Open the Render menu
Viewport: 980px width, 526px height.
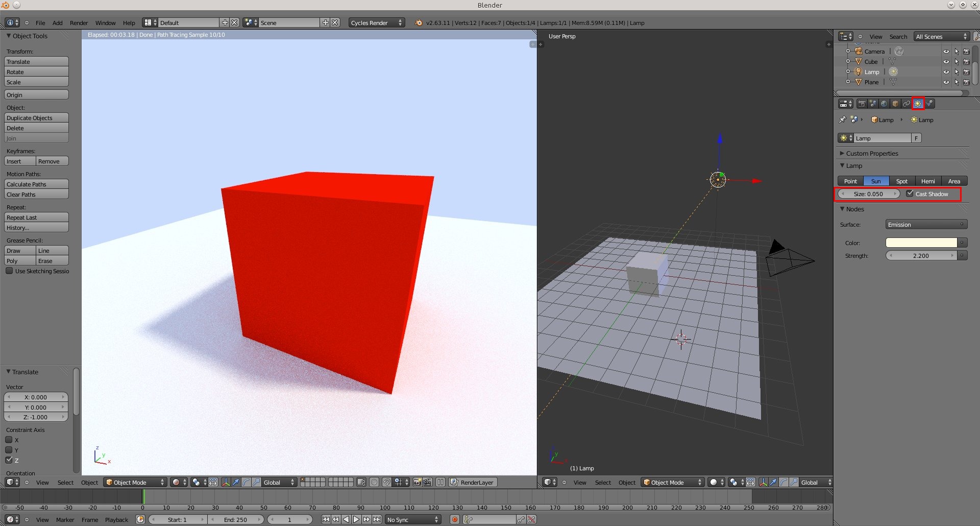[x=79, y=23]
